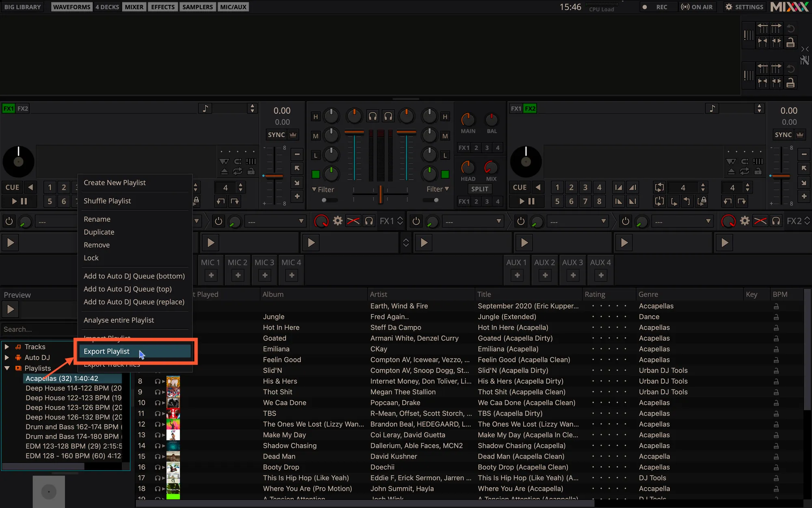Click the preview deck play button
812x508 pixels.
coord(11,309)
